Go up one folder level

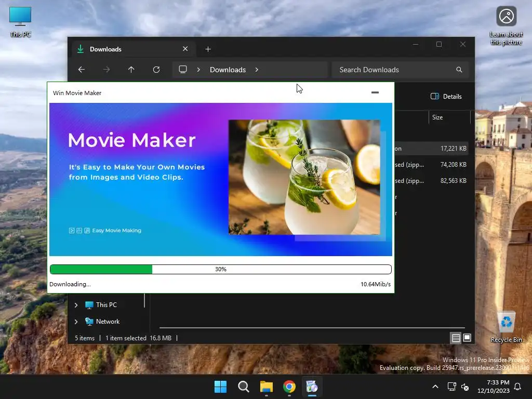click(x=131, y=70)
